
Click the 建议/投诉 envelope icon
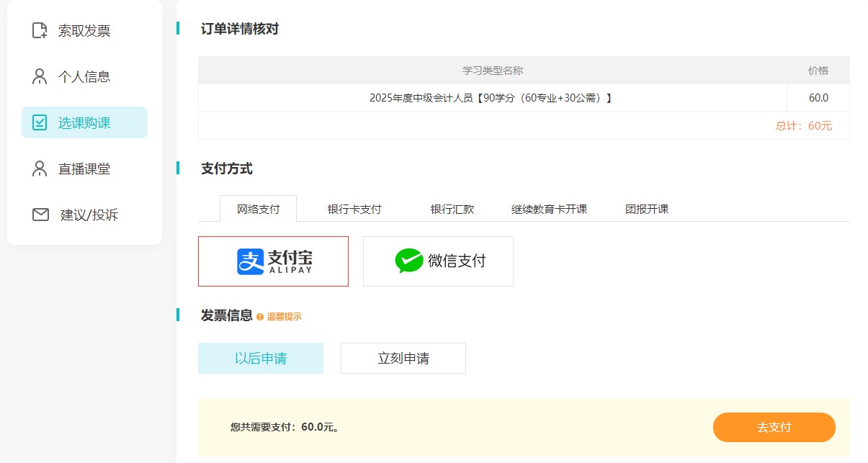[40, 215]
